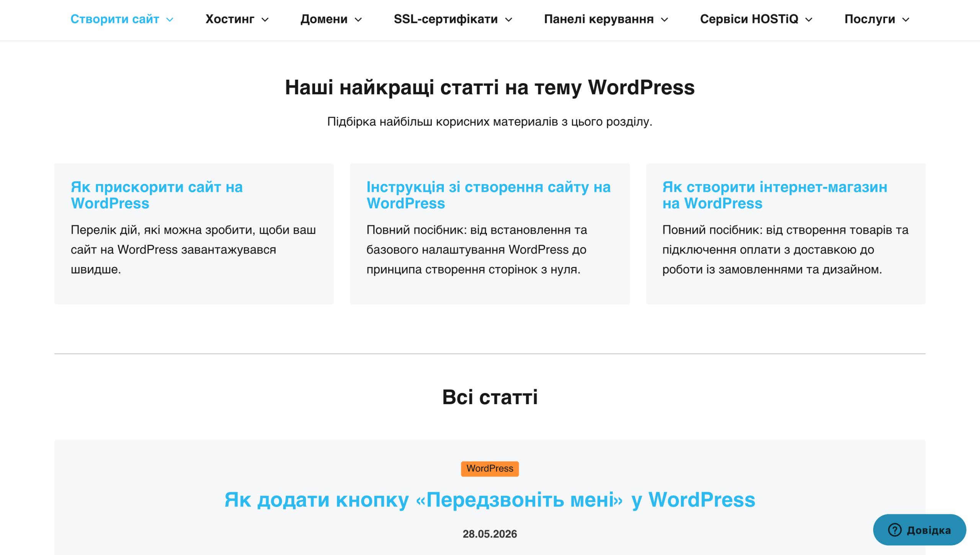Expand the chevron next to Сервіси HOSTiQ

(808, 20)
